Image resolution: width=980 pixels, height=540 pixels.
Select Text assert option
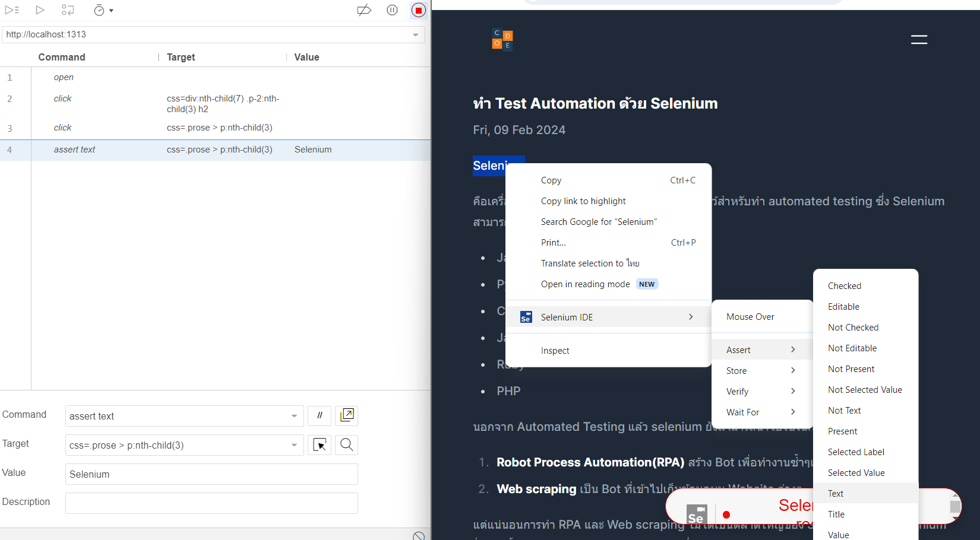[x=865, y=494]
